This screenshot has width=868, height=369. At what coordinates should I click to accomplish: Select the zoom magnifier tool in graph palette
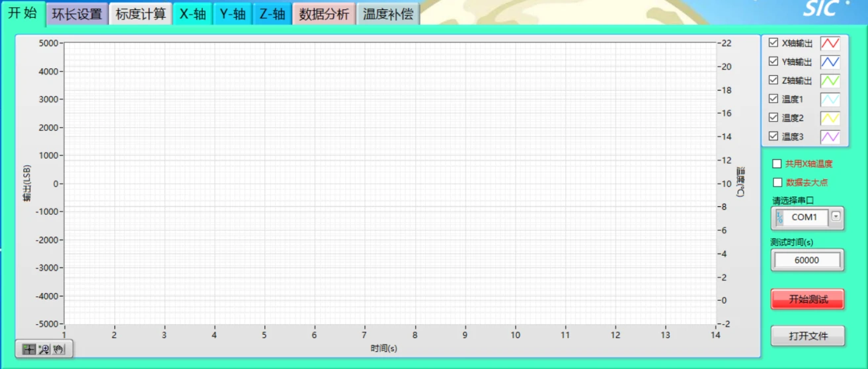point(44,349)
